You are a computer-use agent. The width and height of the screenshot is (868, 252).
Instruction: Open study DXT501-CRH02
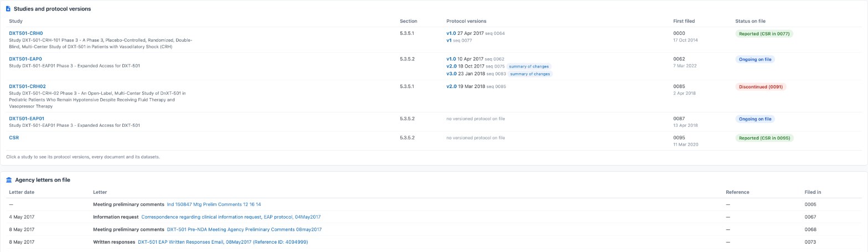point(27,86)
